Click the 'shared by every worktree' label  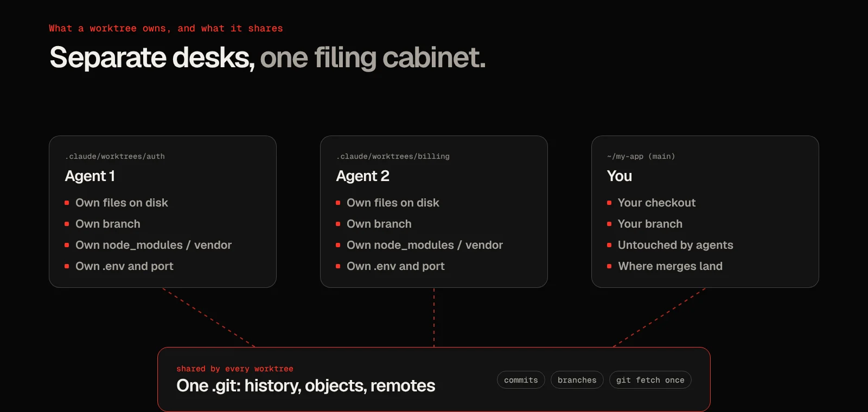click(x=235, y=369)
